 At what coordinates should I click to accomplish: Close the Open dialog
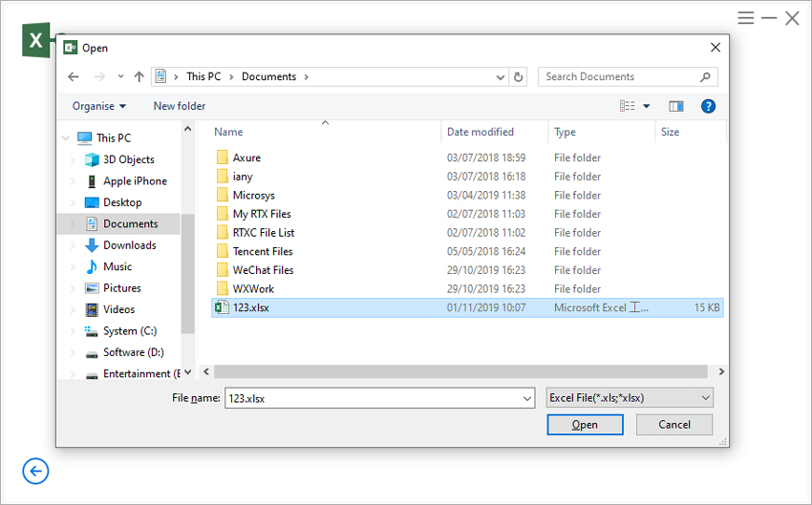coord(716,48)
